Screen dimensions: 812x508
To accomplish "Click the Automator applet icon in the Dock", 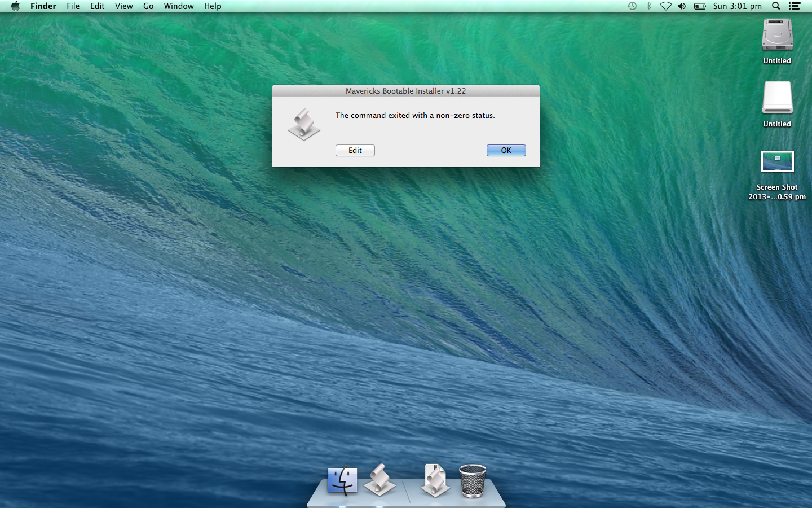I will [379, 480].
